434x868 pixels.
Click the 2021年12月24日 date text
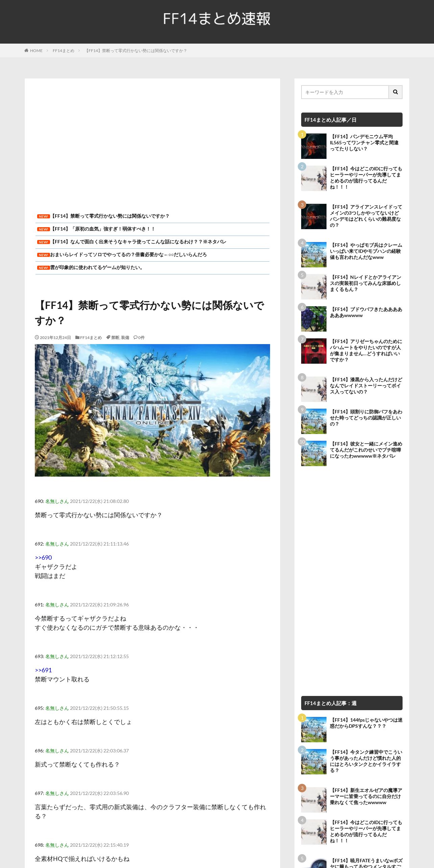55,338
